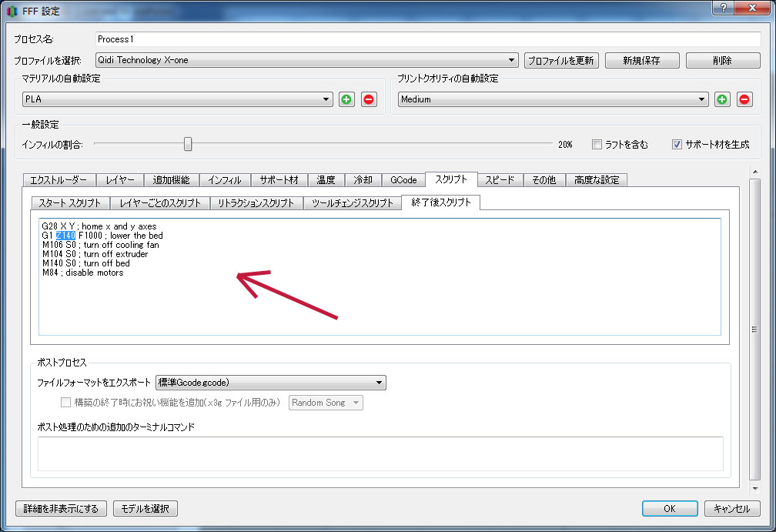Open the Medium print quality dropdown

pyautogui.click(x=552, y=99)
